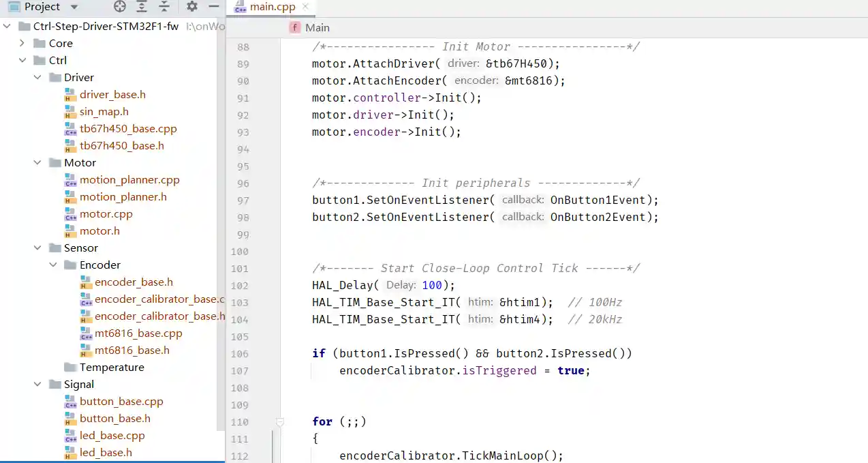
Task: Open the Project view dropdown
Action: tap(74, 7)
